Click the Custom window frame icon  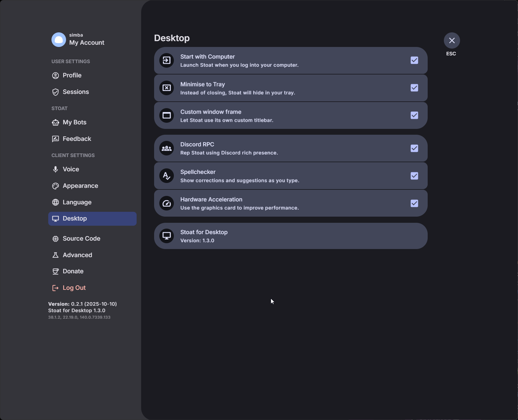[x=167, y=116]
